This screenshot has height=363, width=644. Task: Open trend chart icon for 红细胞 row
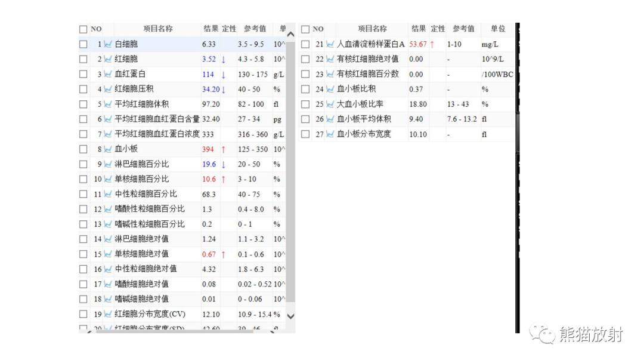click(x=107, y=59)
